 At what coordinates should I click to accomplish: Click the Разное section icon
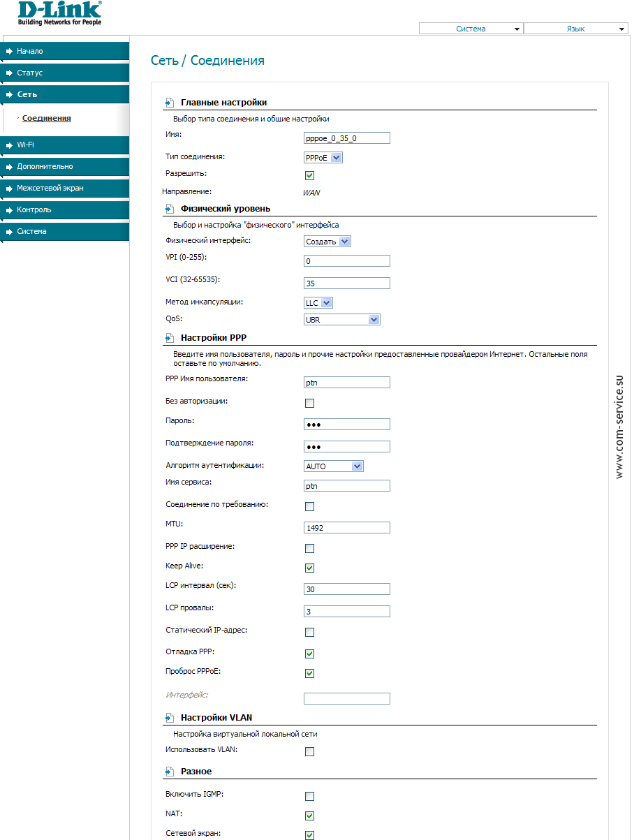point(169,772)
